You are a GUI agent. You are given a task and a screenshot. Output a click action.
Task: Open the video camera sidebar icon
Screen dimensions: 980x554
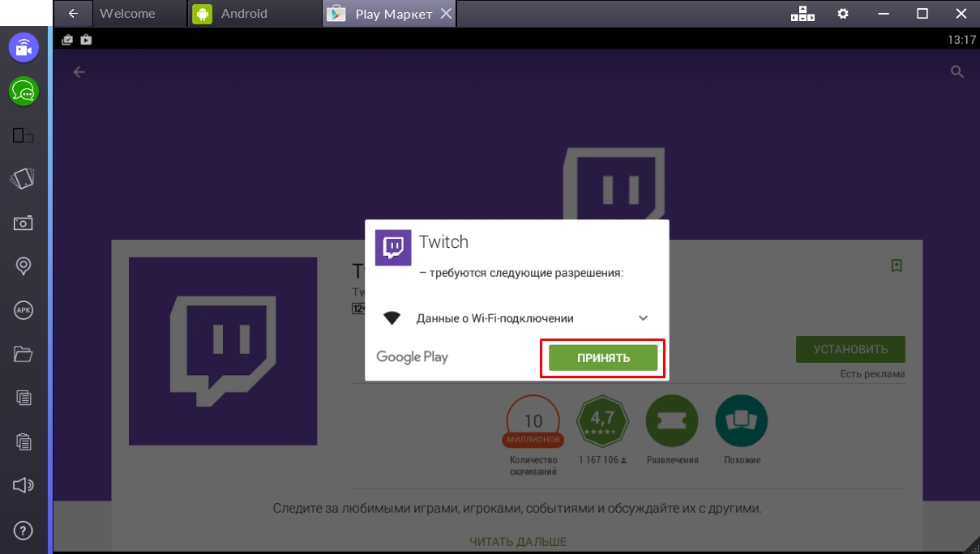pos(24,49)
